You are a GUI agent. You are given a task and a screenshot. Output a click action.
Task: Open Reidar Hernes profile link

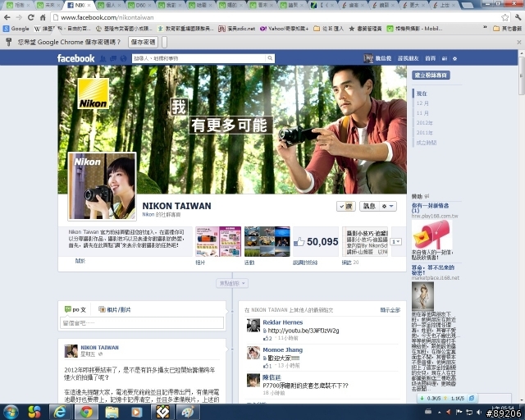point(282,322)
